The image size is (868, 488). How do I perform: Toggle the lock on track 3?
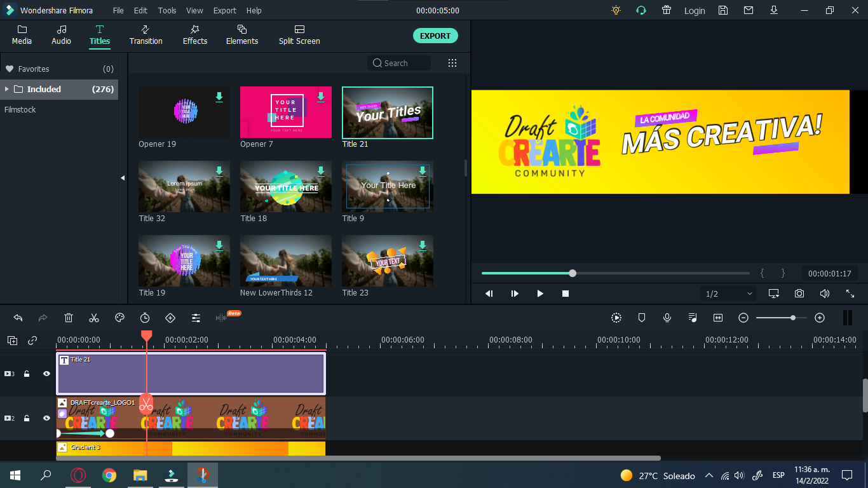(27, 374)
